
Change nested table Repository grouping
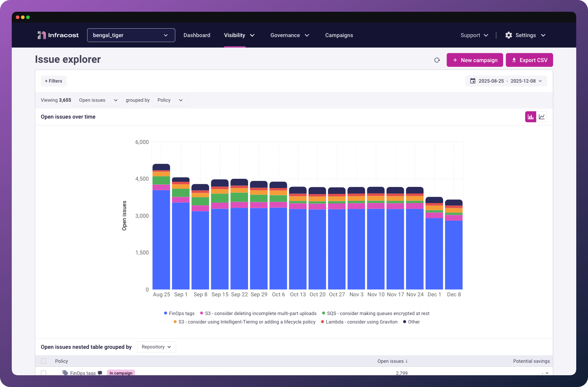[157, 347]
